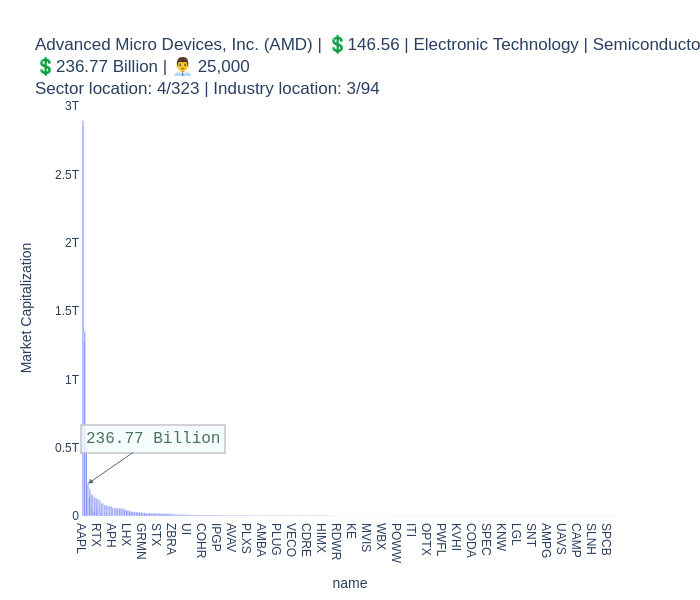Click the PWFL axis tick label

point(441,540)
